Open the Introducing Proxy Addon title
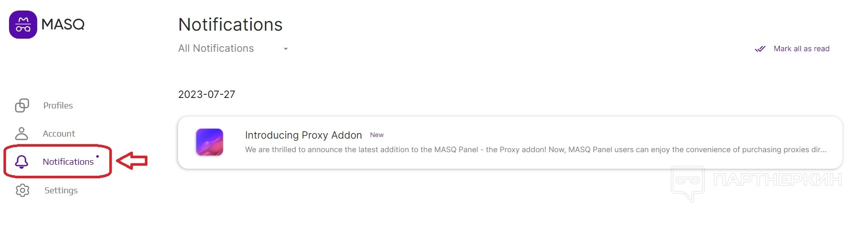 point(303,135)
